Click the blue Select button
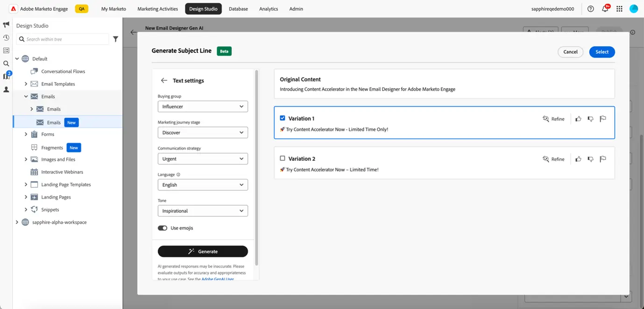The width and height of the screenshot is (644, 309). 602,52
